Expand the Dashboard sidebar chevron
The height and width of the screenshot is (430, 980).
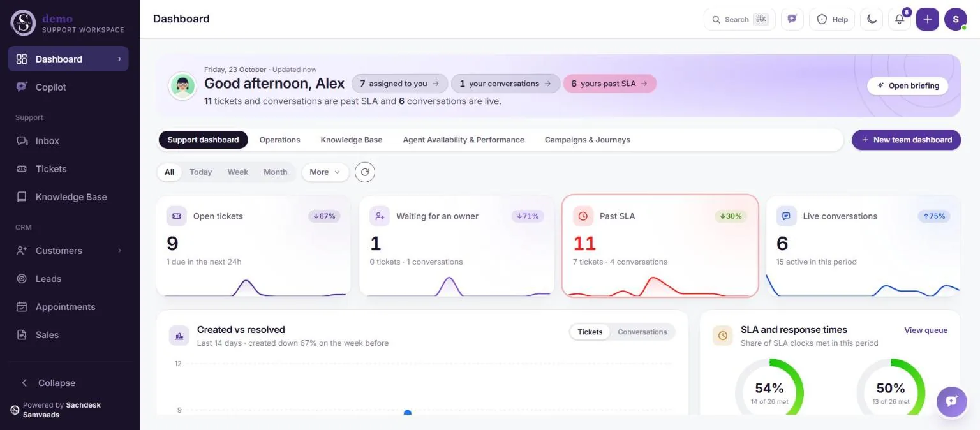pyautogui.click(x=119, y=59)
